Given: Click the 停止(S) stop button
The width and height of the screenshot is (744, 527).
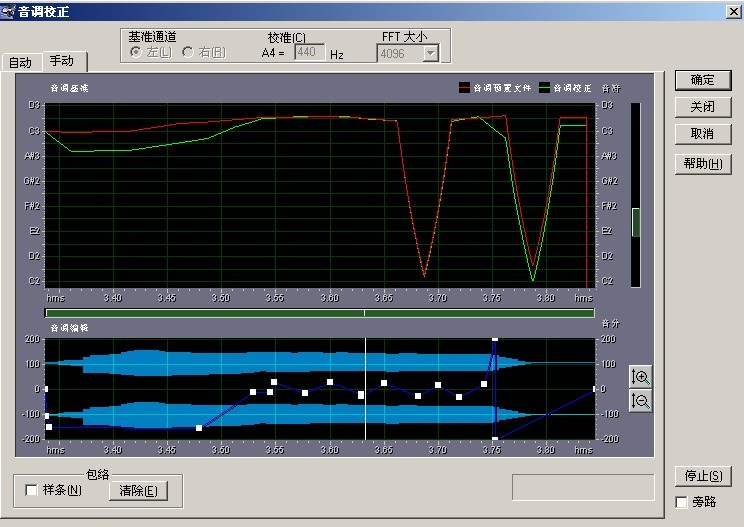Looking at the screenshot, I should tap(703, 476).
